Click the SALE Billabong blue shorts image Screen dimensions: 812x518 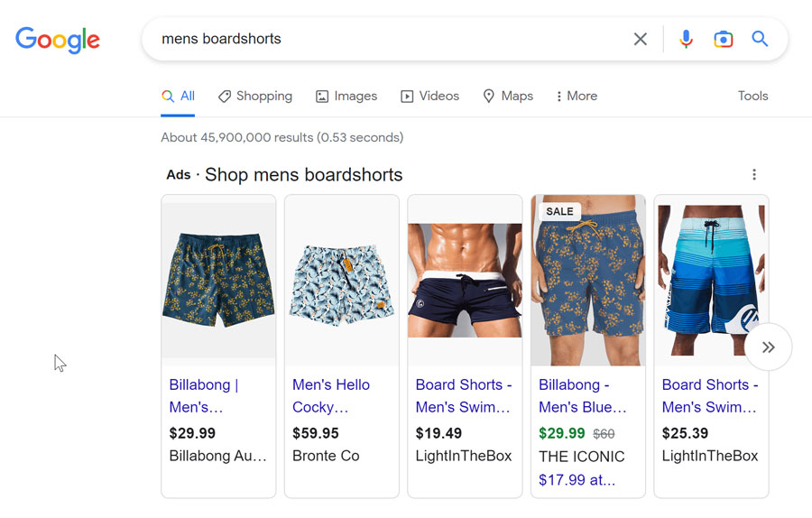pos(587,281)
